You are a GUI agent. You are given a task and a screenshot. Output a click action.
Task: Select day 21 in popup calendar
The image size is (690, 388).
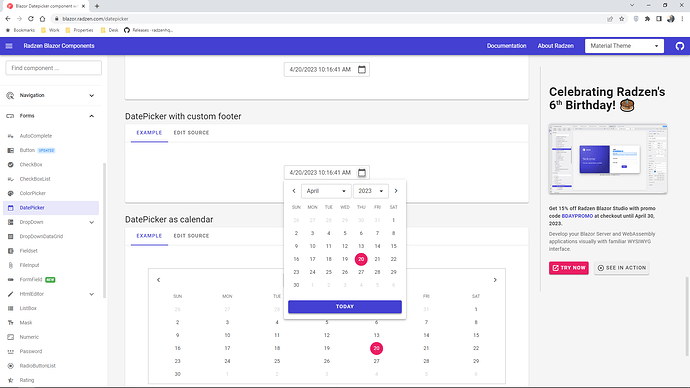[377, 259]
